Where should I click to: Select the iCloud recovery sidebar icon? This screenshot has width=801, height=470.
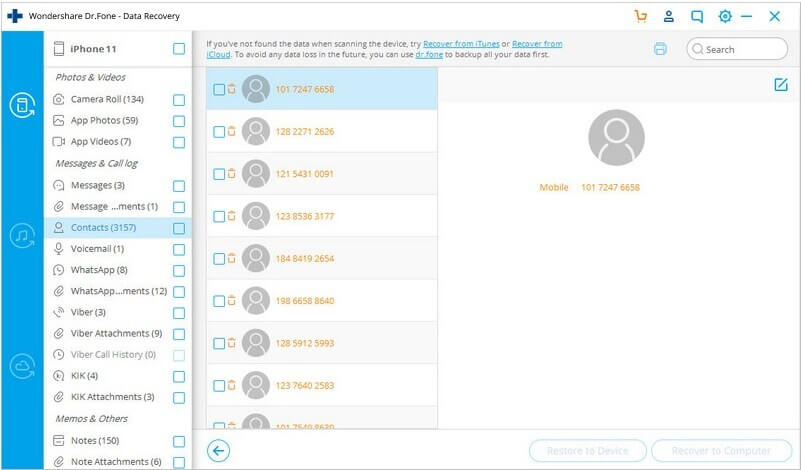22,366
